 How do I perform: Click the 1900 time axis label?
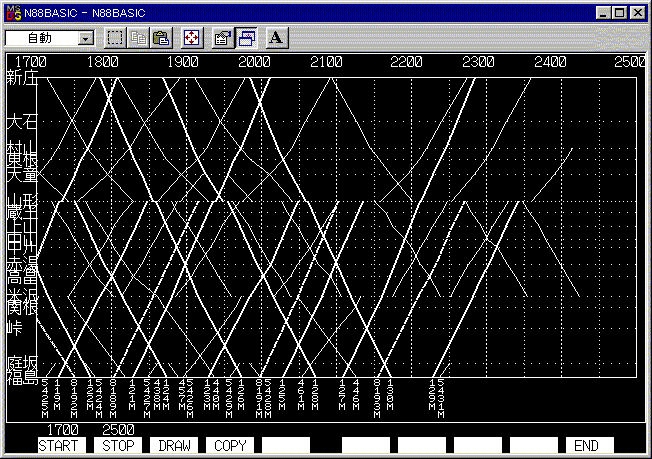click(183, 62)
